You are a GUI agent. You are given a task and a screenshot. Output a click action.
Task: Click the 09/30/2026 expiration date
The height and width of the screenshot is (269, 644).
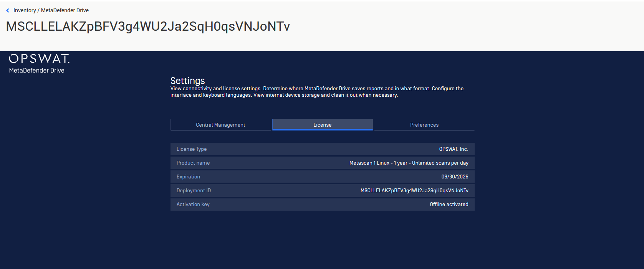point(455,177)
